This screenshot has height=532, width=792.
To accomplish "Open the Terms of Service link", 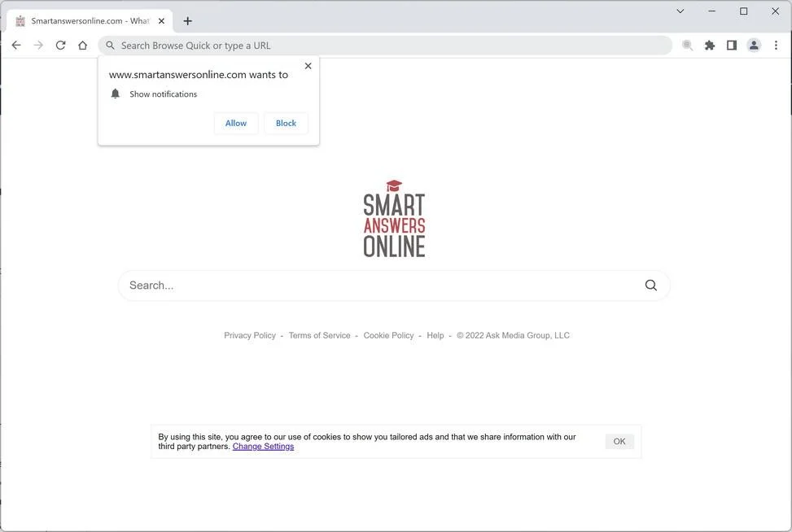I will point(319,336).
